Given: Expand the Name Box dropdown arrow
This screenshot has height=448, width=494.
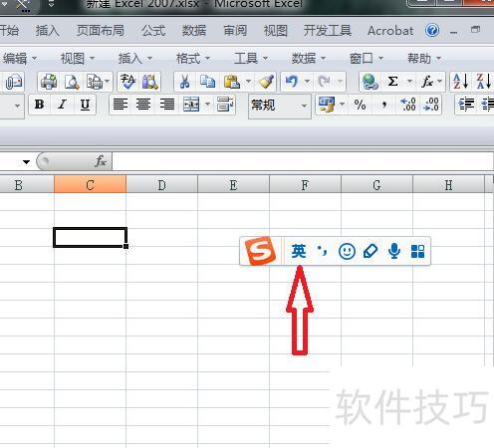Looking at the screenshot, I should (x=26, y=162).
